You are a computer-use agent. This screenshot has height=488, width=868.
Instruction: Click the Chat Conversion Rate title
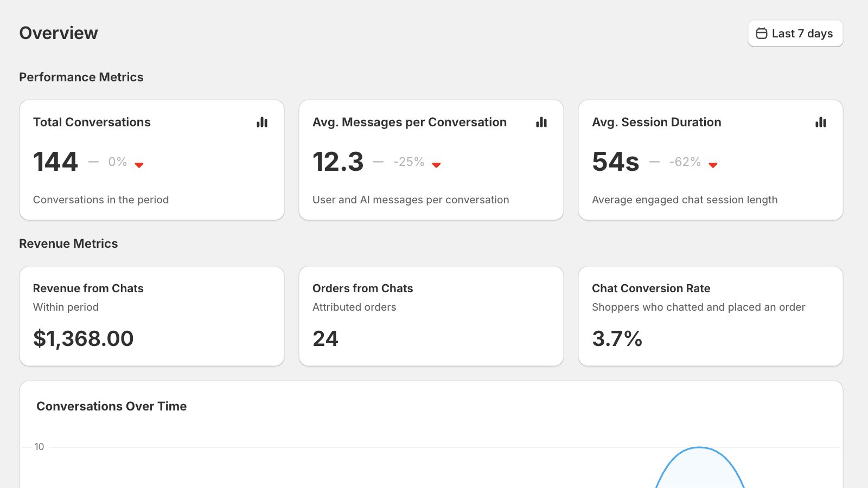[651, 288]
